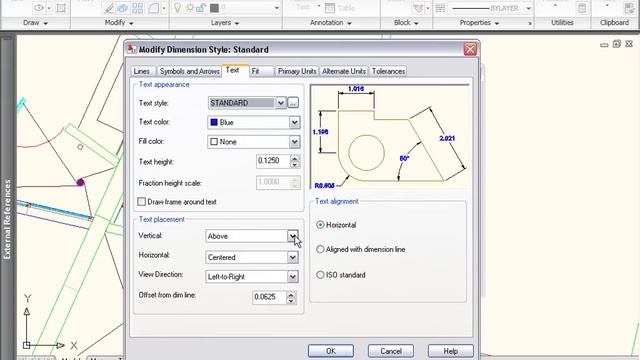Image resolution: width=640 pixels, height=360 pixels.
Task: Decrease Text height with down arrow
Action: tap(294, 164)
